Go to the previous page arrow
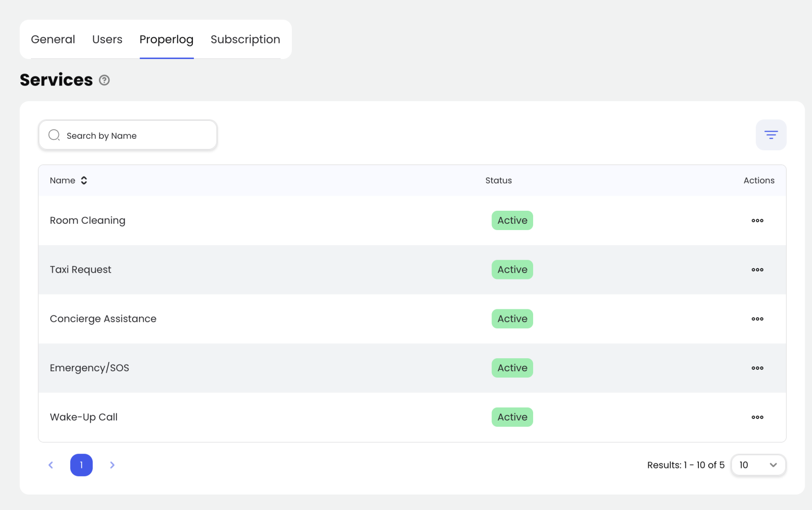This screenshot has height=510, width=812. coord(51,465)
